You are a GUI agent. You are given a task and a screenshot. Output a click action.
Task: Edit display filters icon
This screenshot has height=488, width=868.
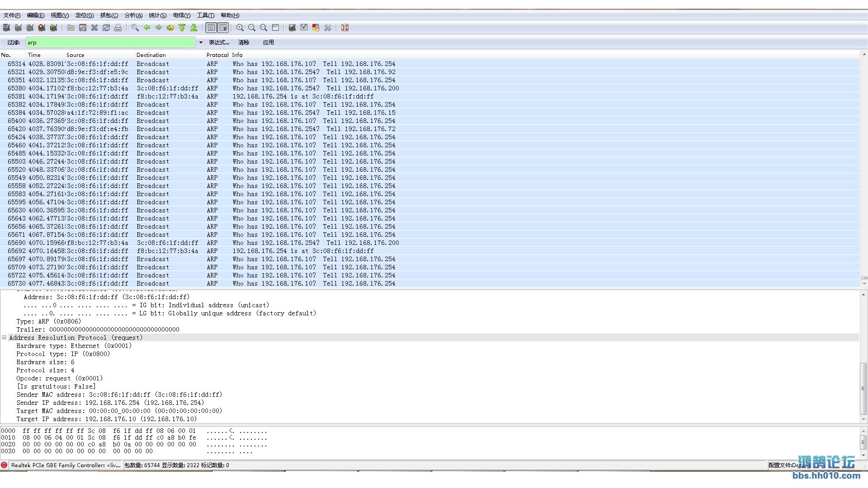coord(304,28)
